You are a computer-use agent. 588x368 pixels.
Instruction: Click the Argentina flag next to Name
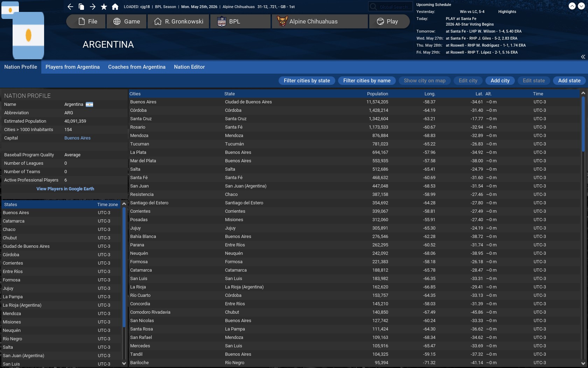click(90, 104)
